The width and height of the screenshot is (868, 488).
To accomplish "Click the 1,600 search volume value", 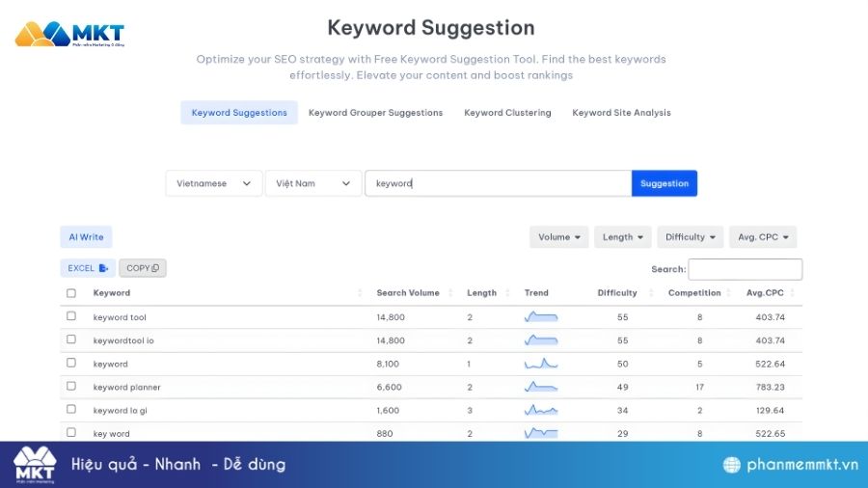I will click(x=388, y=410).
